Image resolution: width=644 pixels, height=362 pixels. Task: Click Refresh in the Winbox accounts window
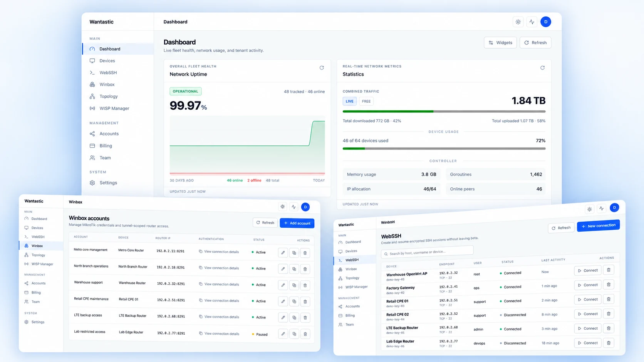point(265,223)
